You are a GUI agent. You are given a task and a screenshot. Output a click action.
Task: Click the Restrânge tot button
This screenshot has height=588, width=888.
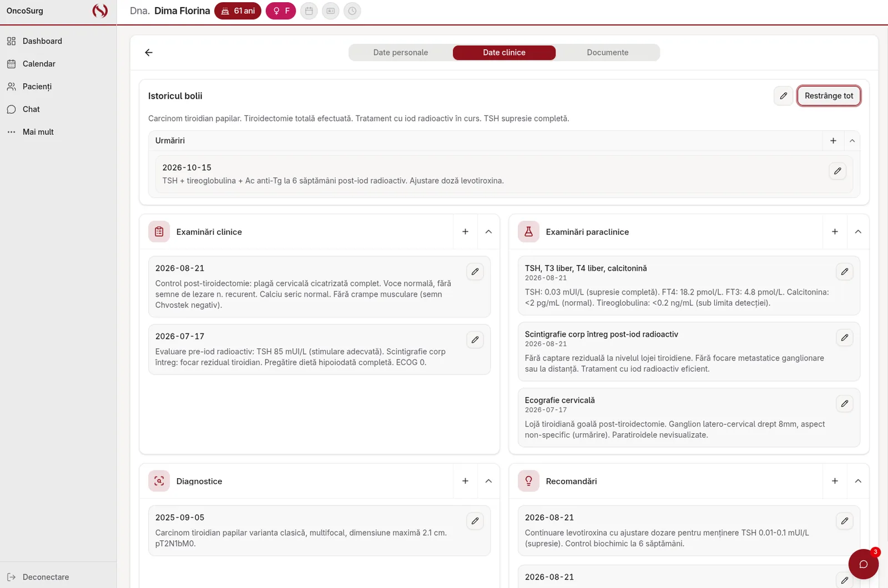[829, 96]
